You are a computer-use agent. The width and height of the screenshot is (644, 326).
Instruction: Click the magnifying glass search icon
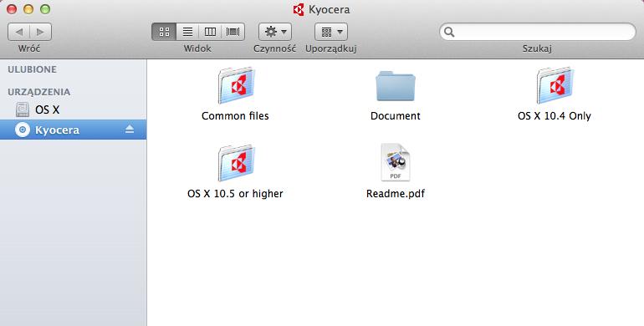449,32
